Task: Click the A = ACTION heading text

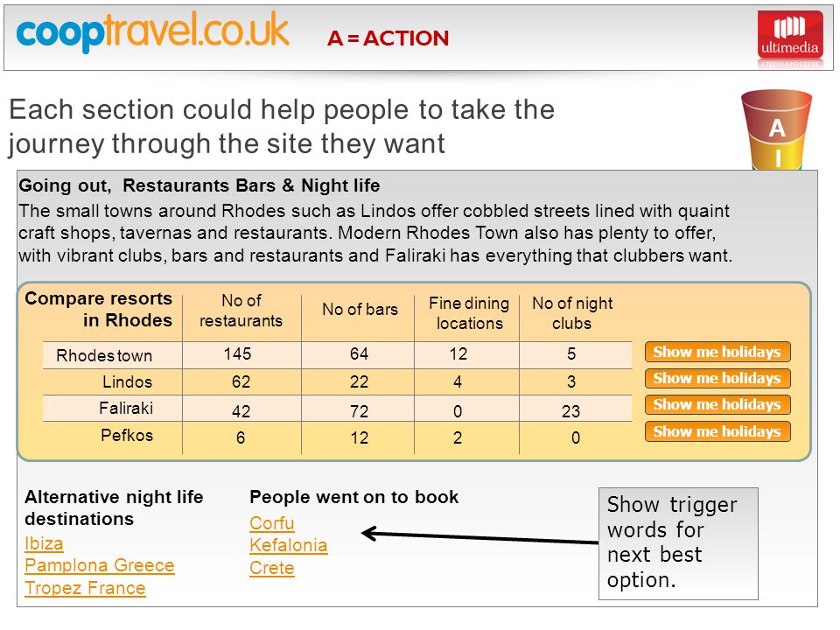Action: 388,38
